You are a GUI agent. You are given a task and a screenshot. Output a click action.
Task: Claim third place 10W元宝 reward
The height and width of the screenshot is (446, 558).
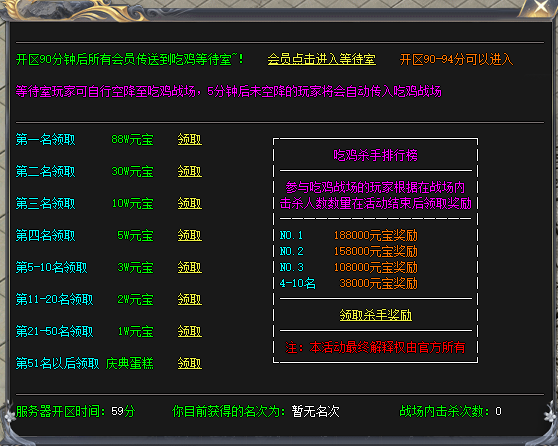(x=190, y=204)
